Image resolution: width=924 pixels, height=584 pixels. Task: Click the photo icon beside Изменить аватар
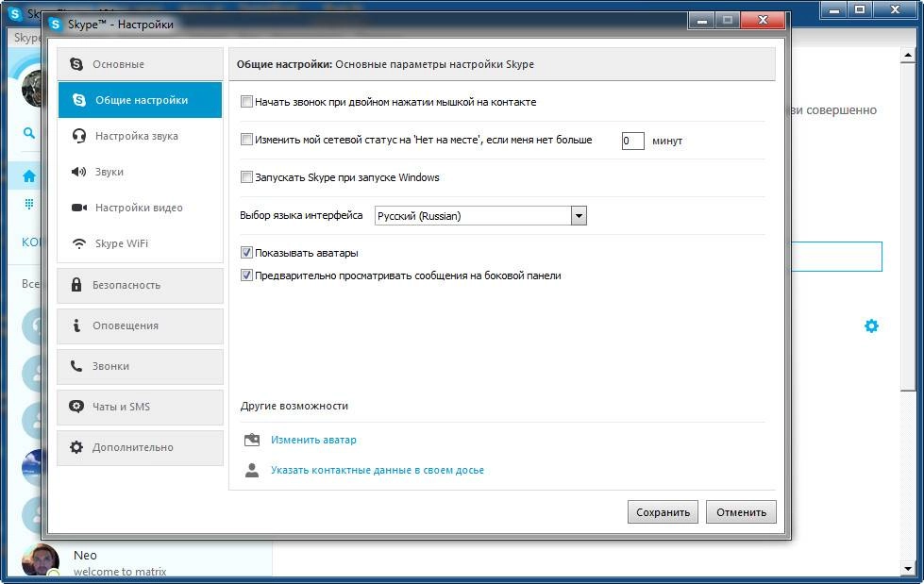tap(252, 440)
